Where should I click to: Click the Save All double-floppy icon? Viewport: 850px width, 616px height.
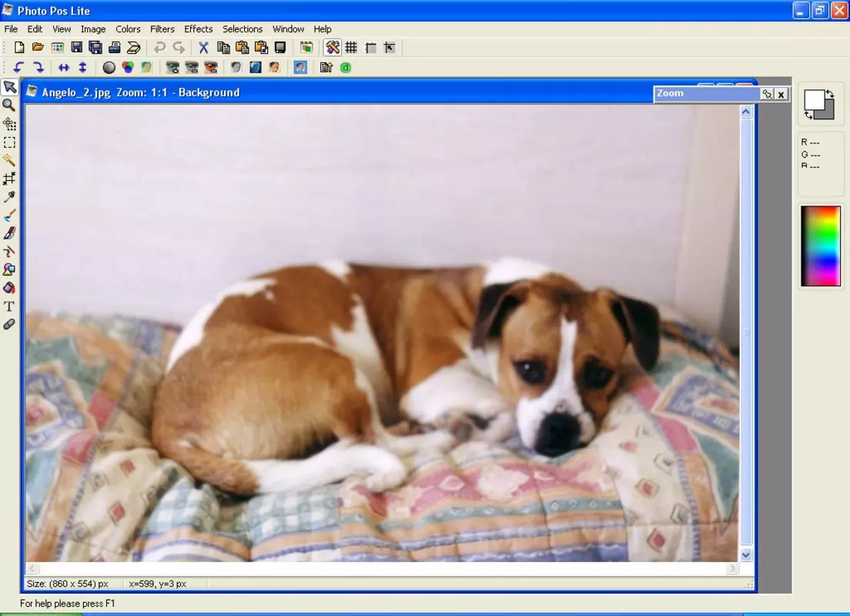tap(95, 48)
